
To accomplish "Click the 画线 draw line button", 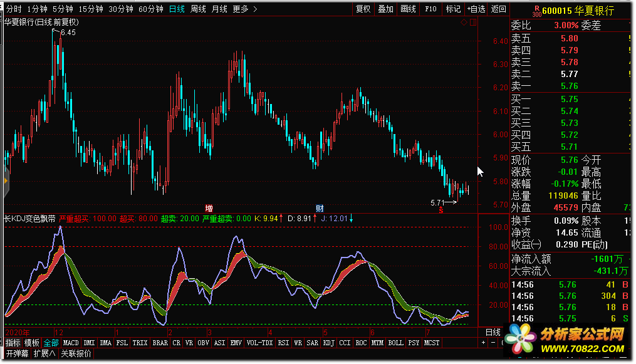I will tap(408, 9).
